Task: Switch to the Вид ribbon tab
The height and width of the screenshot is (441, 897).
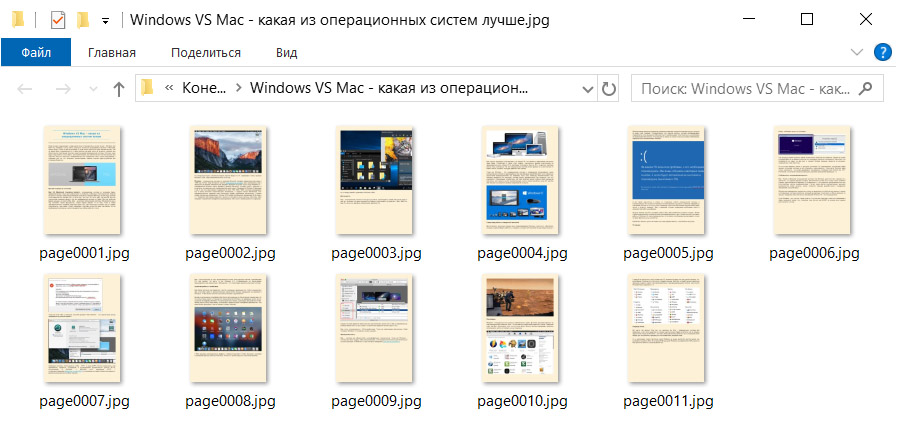Action: click(287, 53)
